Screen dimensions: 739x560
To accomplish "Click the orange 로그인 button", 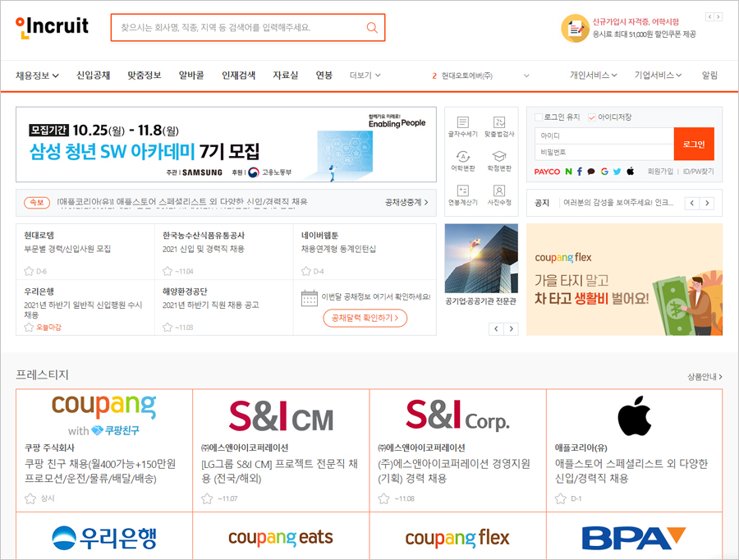I will coord(694,145).
